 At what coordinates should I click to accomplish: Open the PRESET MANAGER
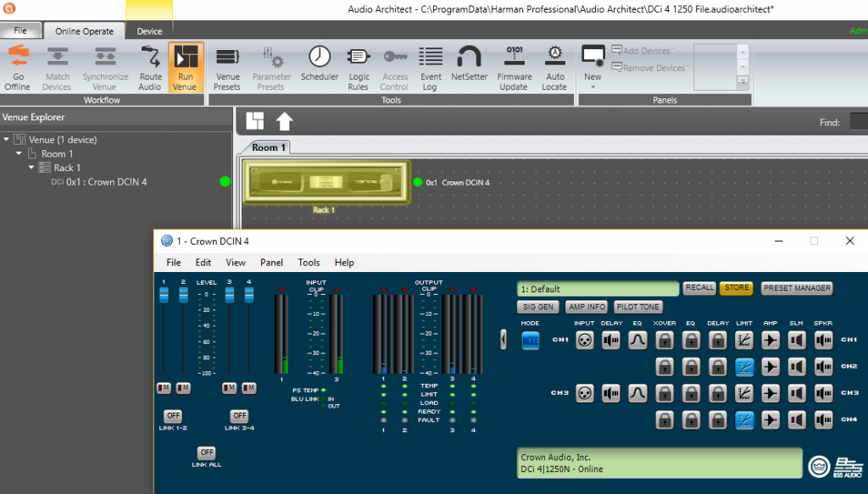pos(797,287)
